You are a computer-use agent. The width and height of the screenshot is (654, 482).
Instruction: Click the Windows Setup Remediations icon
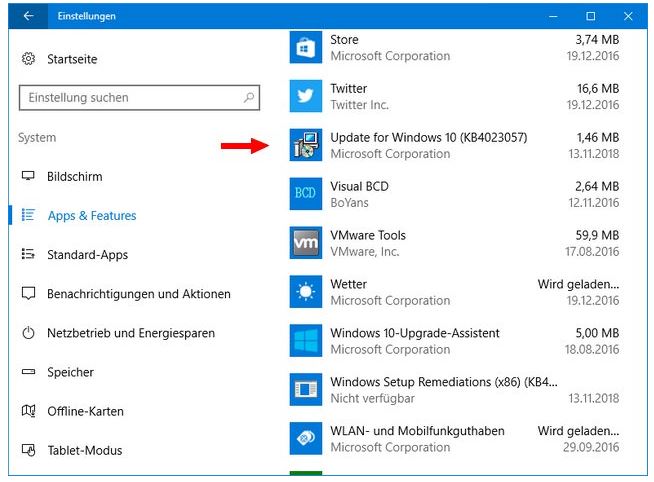tap(306, 389)
